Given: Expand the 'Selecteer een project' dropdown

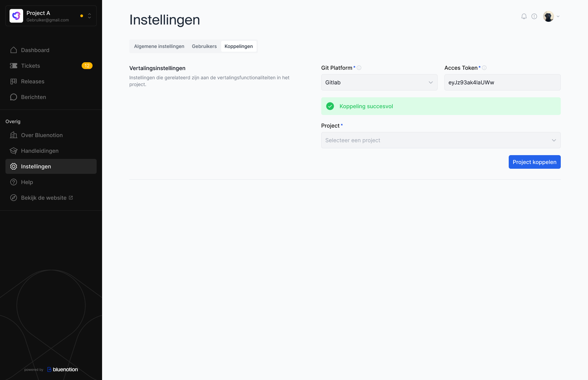Looking at the screenshot, I should [x=441, y=140].
